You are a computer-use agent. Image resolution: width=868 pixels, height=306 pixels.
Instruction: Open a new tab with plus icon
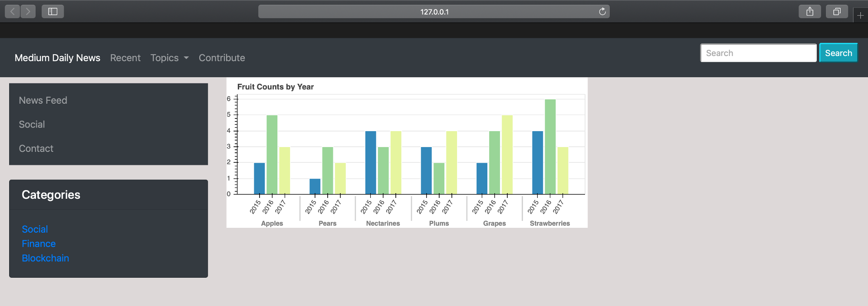point(860,16)
